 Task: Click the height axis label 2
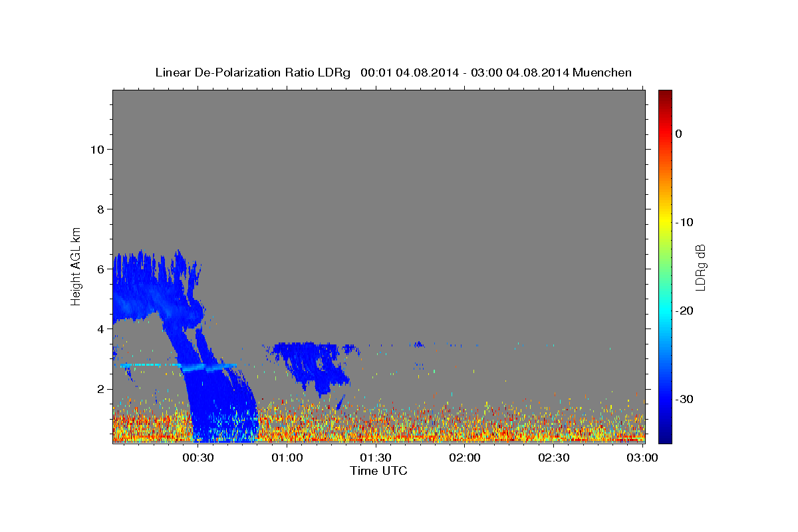(x=100, y=388)
